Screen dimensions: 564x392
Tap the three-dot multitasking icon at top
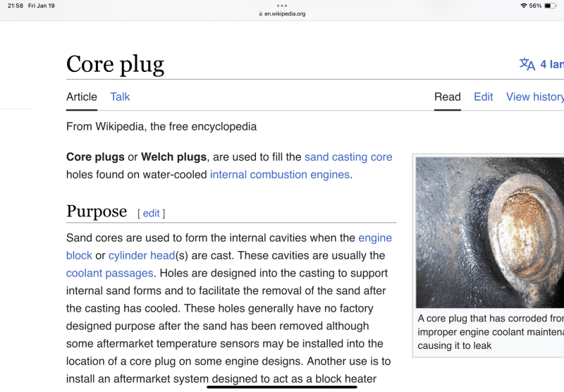(x=282, y=6)
